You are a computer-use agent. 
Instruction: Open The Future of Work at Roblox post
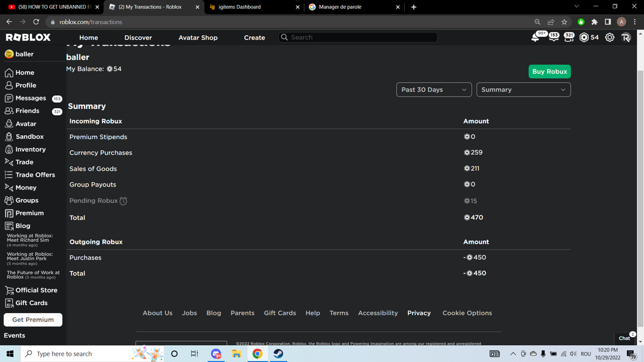point(33,274)
